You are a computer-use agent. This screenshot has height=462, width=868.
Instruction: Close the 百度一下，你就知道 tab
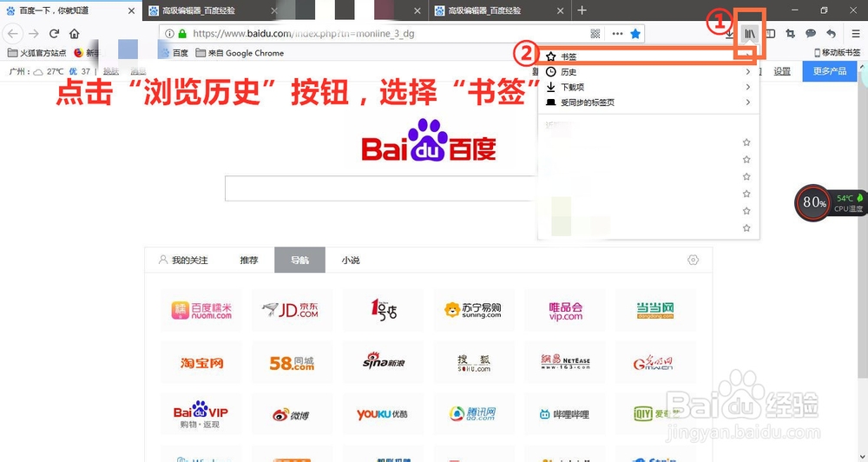(131, 10)
